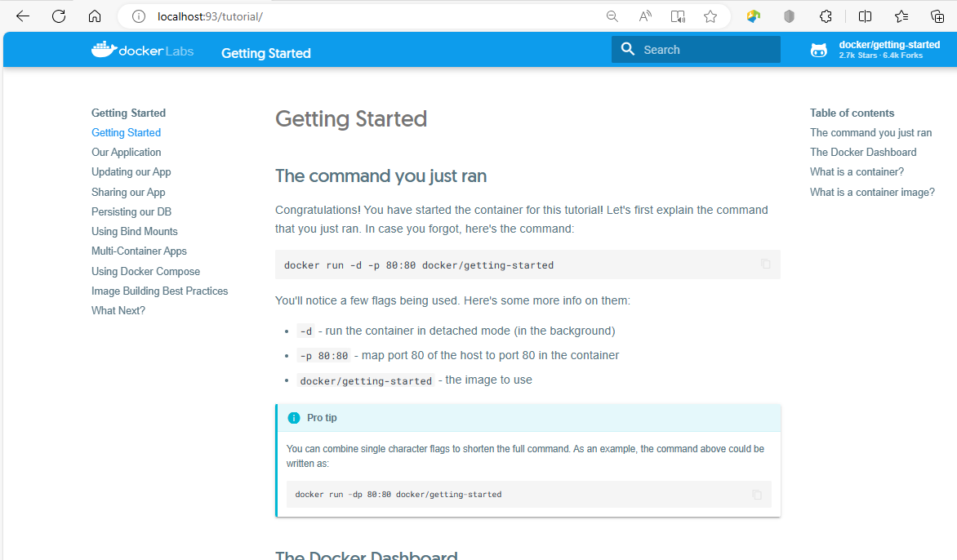Open the What Next? page

118,310
